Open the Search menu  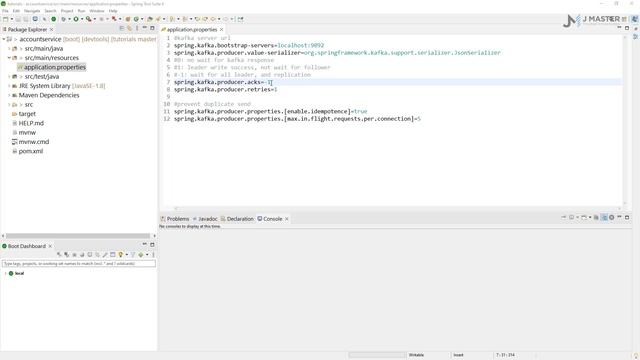[x=50, y=11]
